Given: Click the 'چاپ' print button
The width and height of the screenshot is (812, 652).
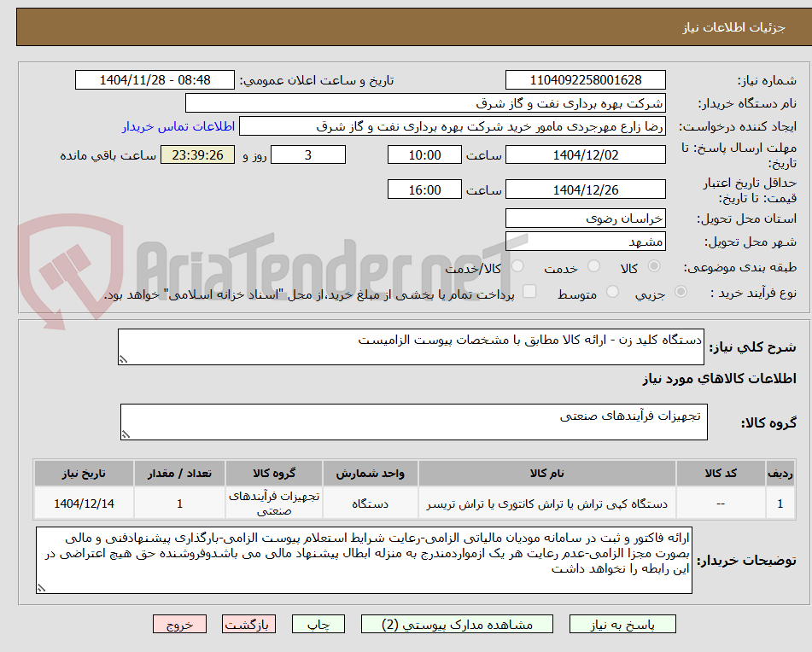Looking at the screenshot, I should pos(318,624).
